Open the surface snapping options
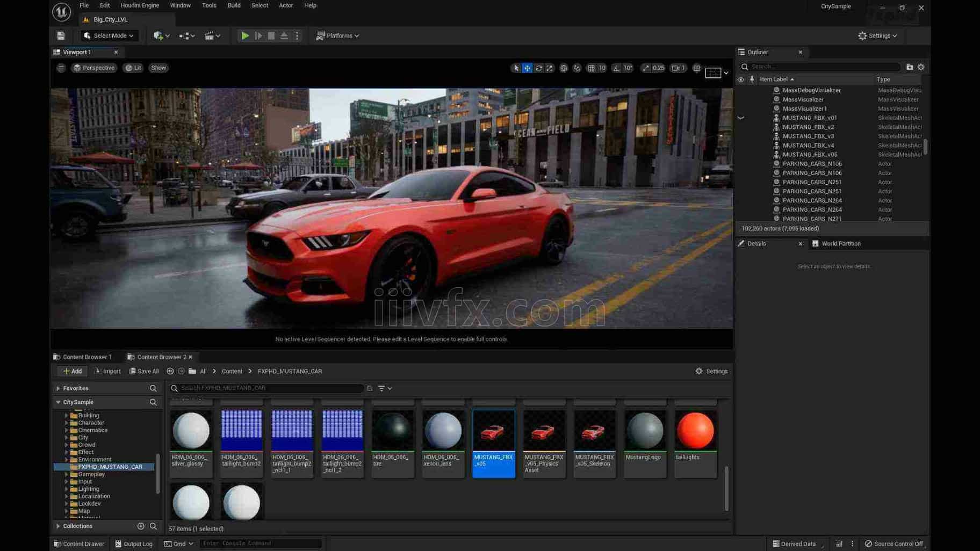This screenshot has height=551, width=980. (577, 68)
